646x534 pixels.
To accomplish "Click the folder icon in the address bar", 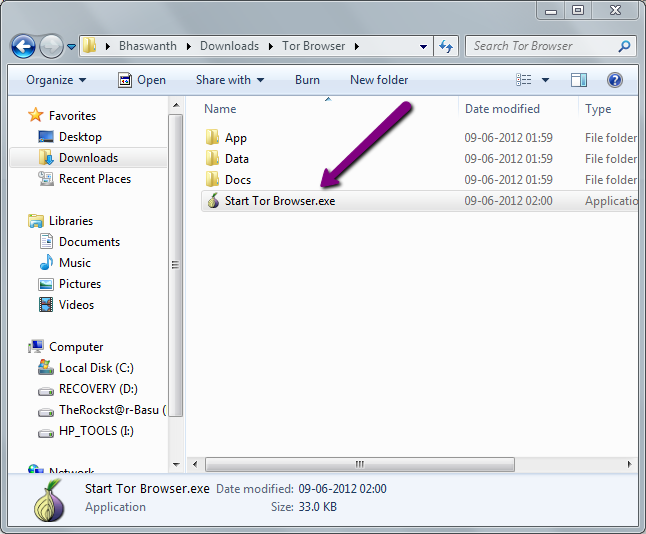I will coord(89,45).
